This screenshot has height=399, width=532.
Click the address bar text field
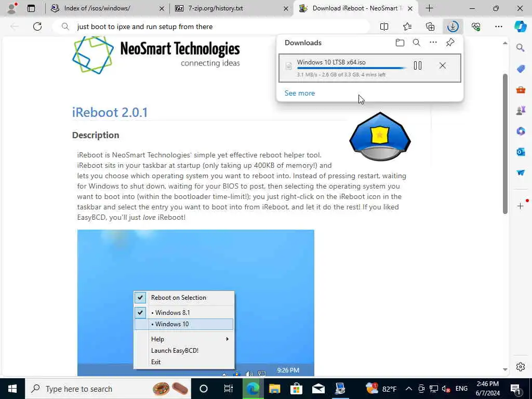[210, 26]
